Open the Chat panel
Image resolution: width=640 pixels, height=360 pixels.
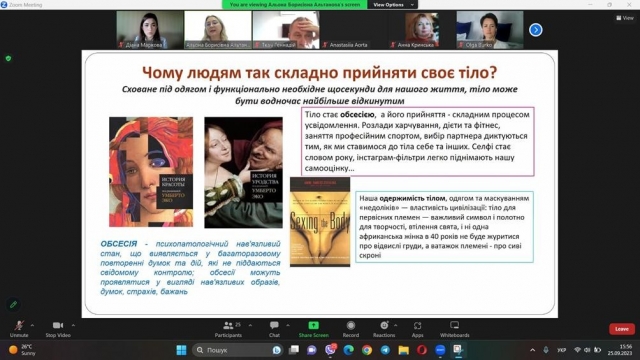[274, 329]
